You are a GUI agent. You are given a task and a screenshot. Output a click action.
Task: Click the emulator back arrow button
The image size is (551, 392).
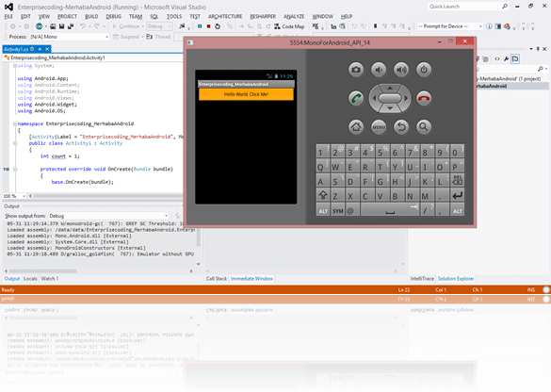401,127
